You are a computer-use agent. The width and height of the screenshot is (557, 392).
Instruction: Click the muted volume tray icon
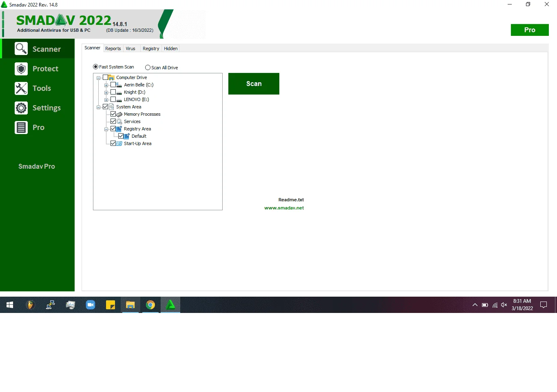(x=504, y=305)
